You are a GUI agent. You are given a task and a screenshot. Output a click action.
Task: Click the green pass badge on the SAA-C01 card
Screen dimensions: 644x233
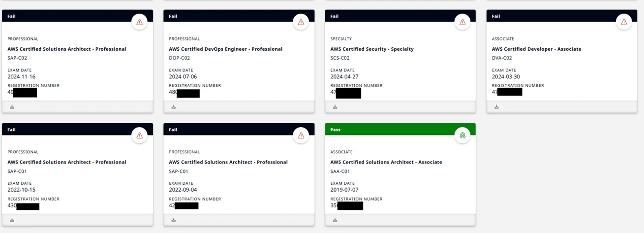(462, 135)
